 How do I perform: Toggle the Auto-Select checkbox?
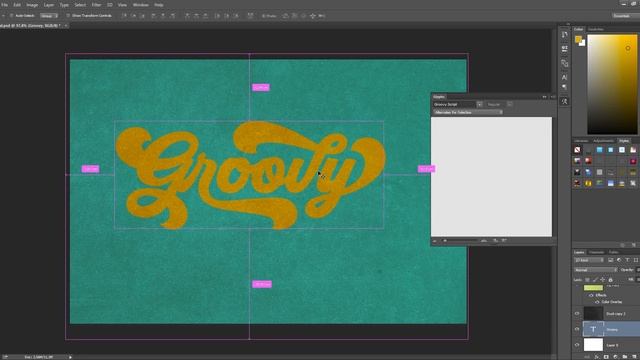pos(11,16)
